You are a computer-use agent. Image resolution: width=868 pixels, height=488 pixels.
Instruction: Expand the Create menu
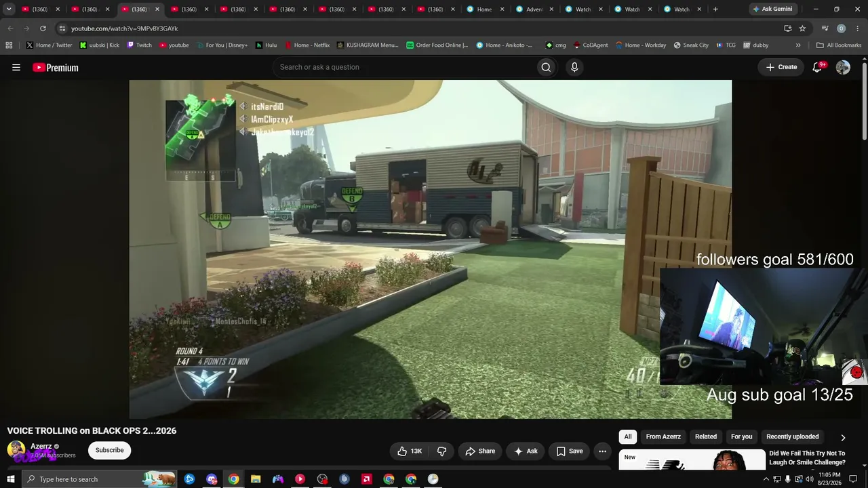pos(781,67)
